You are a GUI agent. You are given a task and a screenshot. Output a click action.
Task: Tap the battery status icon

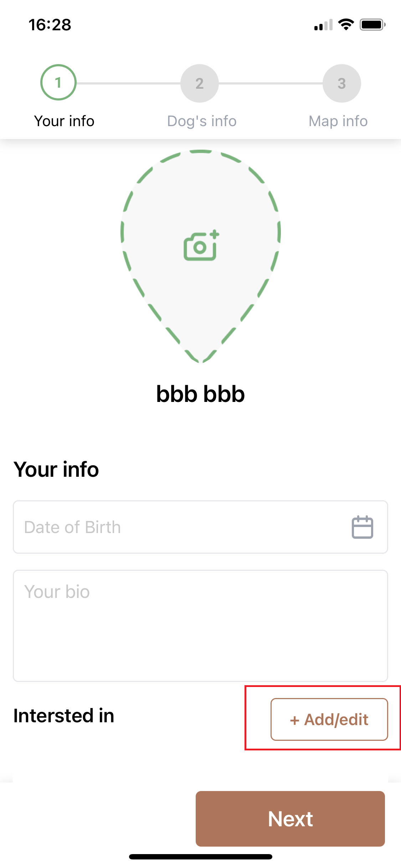(x=372, y=25)
